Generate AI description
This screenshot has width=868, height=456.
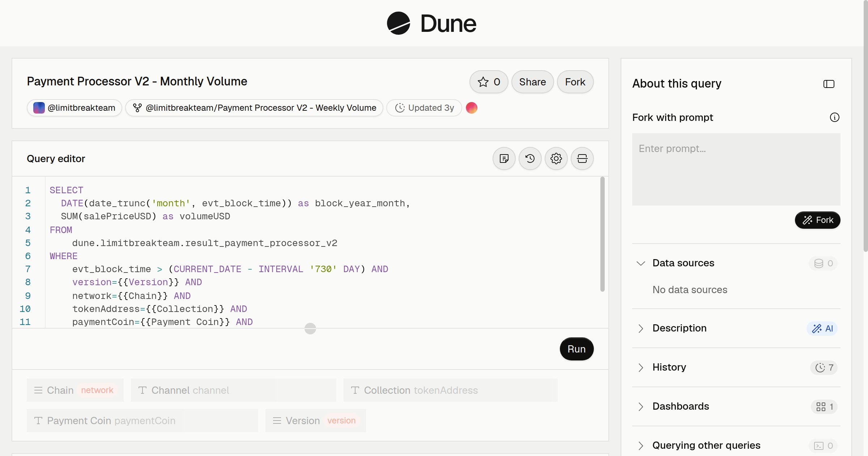[x=822, y=329]
